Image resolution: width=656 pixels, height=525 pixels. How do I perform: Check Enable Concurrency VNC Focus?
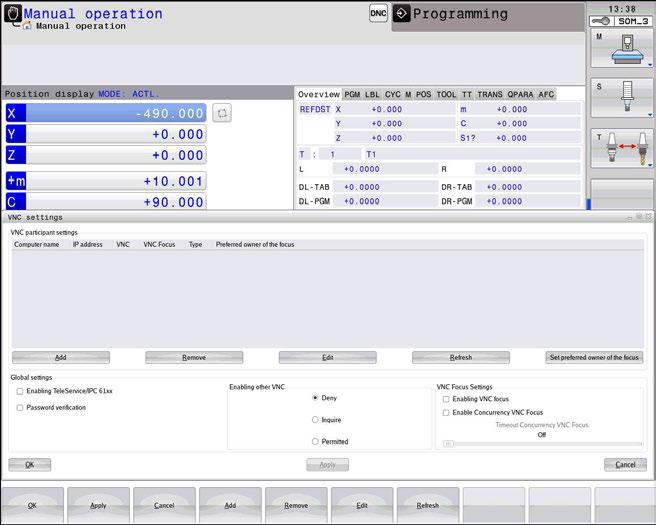[x=446, y=412]
